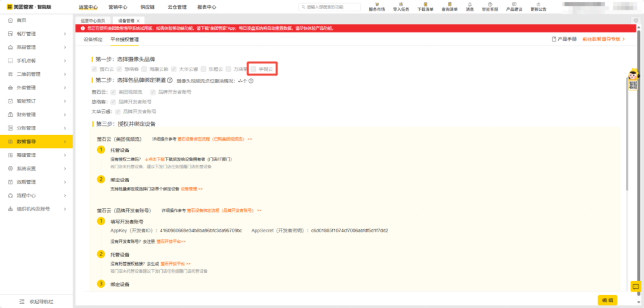Expand the 餐厅管理 chevron in sidebar
The width and height of the screenshot is (644, 308).
[x=65, y=33]
